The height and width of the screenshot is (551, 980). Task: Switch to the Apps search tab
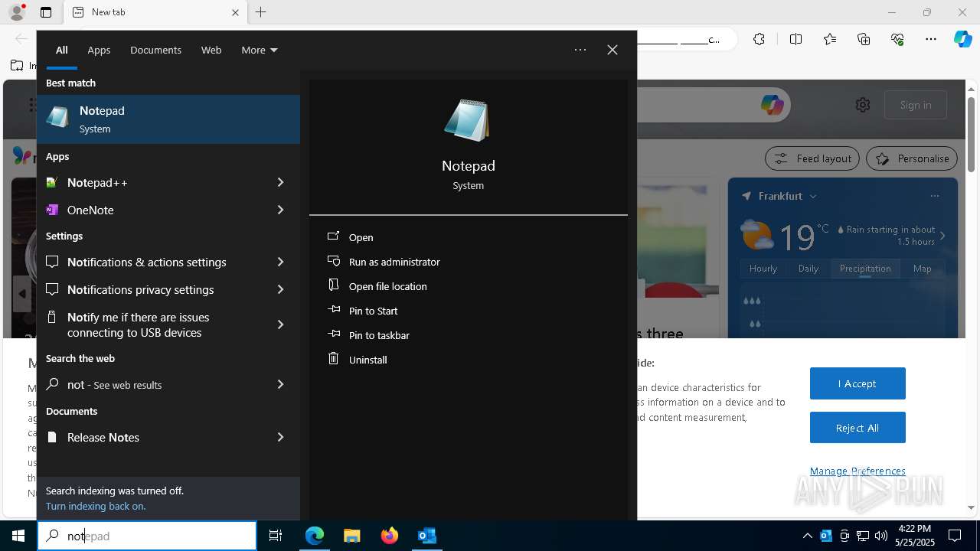click(99, 50)
